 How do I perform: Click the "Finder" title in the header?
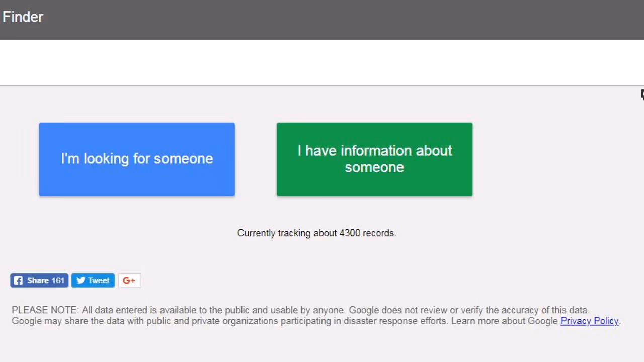[x=23, y=17]
